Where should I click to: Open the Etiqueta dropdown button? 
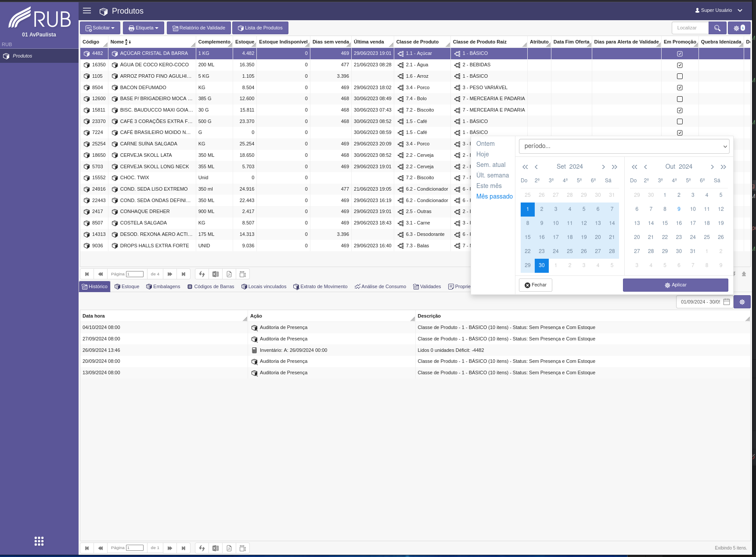pyautogui.click(x=144, y=28)
